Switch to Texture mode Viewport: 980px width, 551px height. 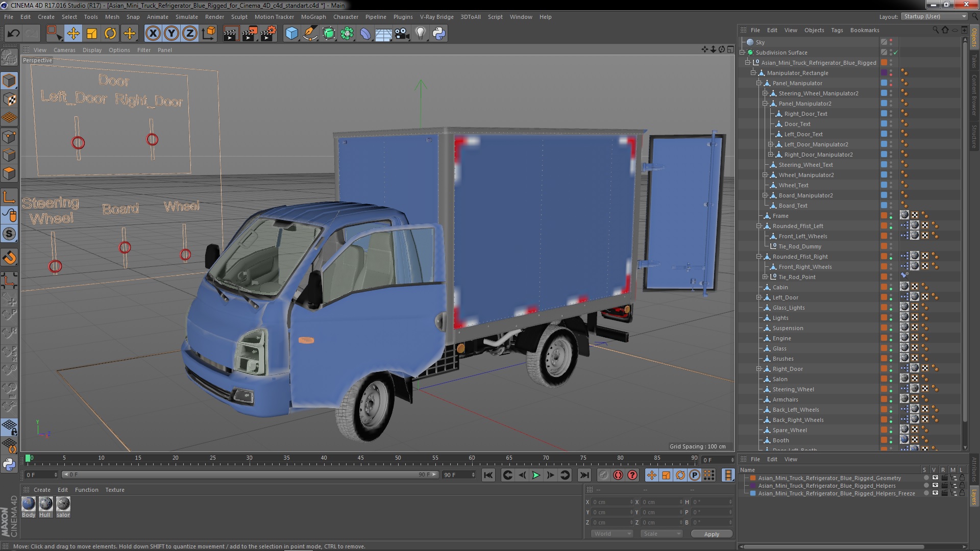pyautogui.click(x=9, y=99)
